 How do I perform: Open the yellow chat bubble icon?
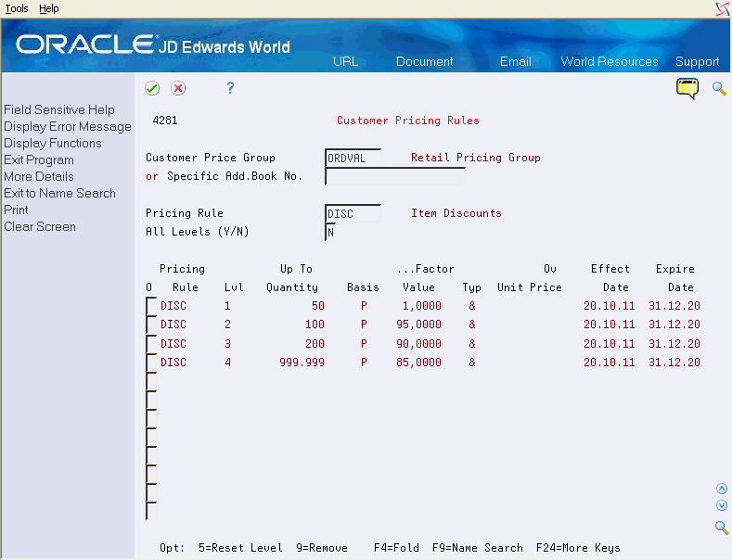(687, 88)
